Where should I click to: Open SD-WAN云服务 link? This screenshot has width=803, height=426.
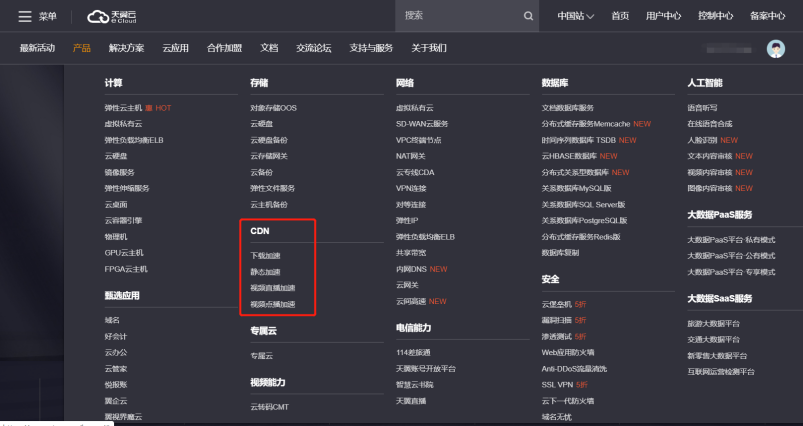tap(422, 124)
